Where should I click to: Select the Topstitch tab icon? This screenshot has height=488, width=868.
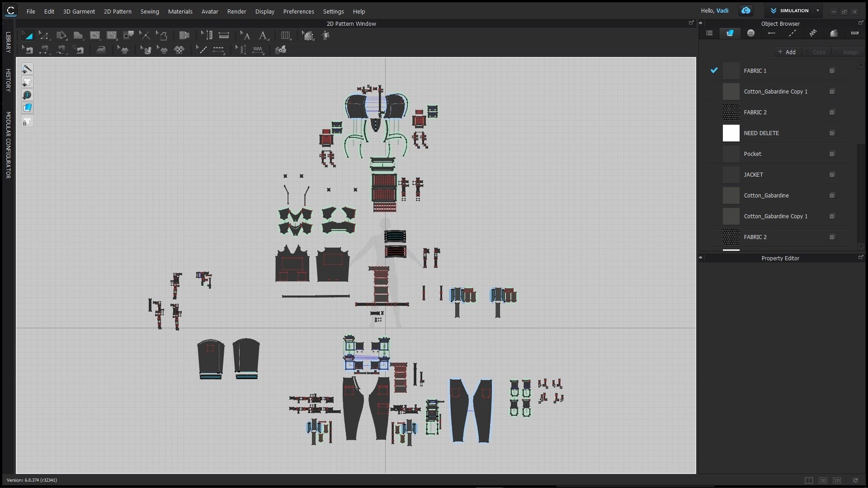pos(793,33)
